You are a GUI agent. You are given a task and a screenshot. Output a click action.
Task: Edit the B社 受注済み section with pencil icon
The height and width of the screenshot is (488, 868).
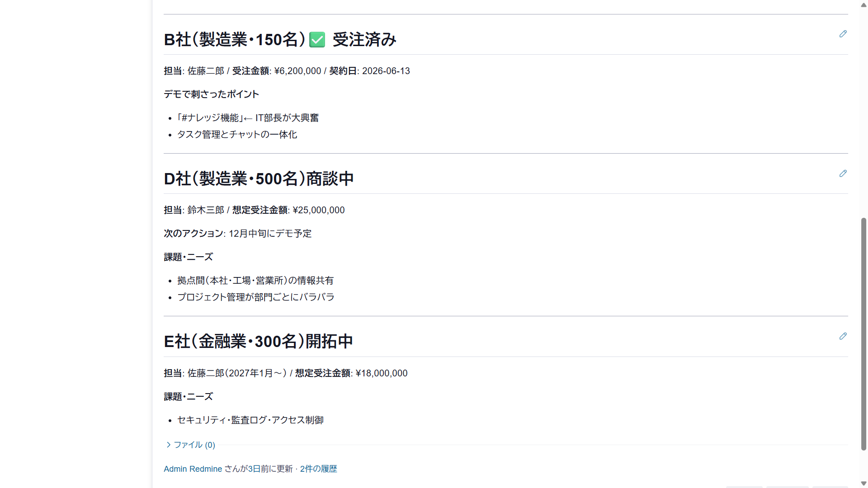pyautogui.click(x=843, y=34)
